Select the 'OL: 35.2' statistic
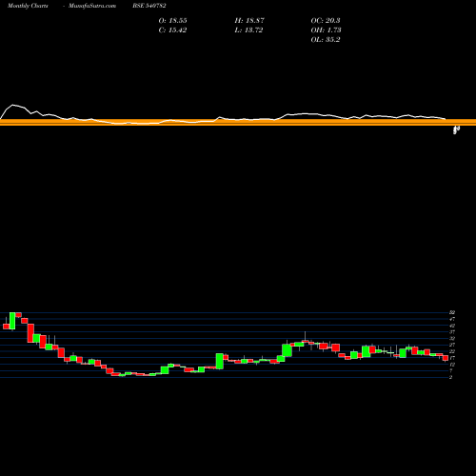 coord(326,39)
